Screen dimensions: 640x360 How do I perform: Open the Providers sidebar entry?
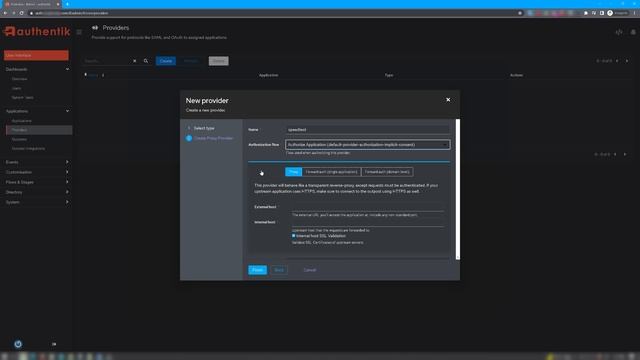click(x=39, y=130)
